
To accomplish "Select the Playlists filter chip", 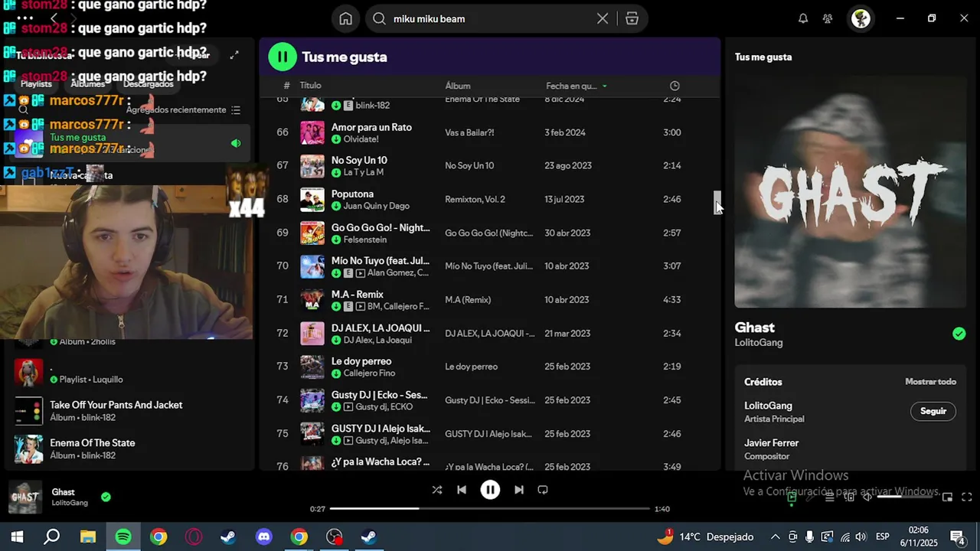I will (36, 83).
